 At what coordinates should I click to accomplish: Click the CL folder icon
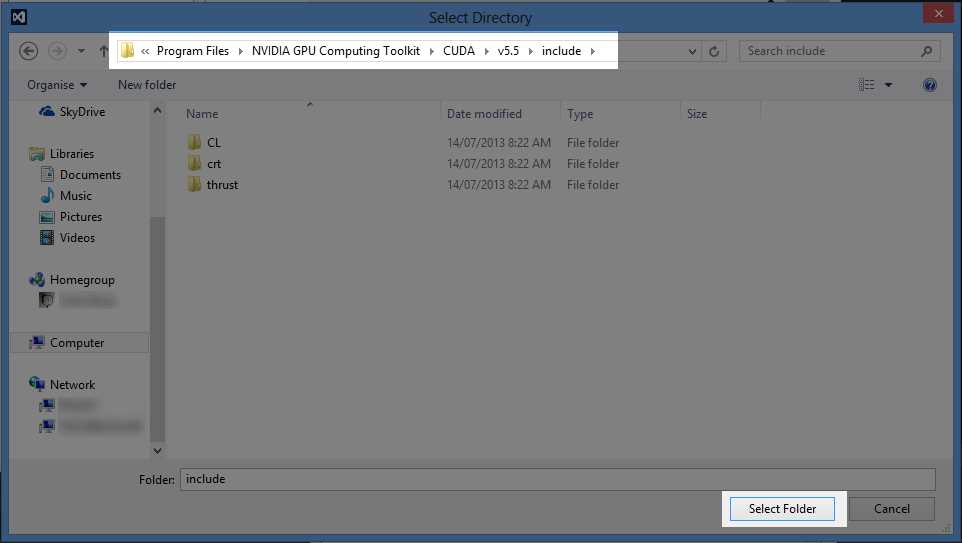pos(194,142)
